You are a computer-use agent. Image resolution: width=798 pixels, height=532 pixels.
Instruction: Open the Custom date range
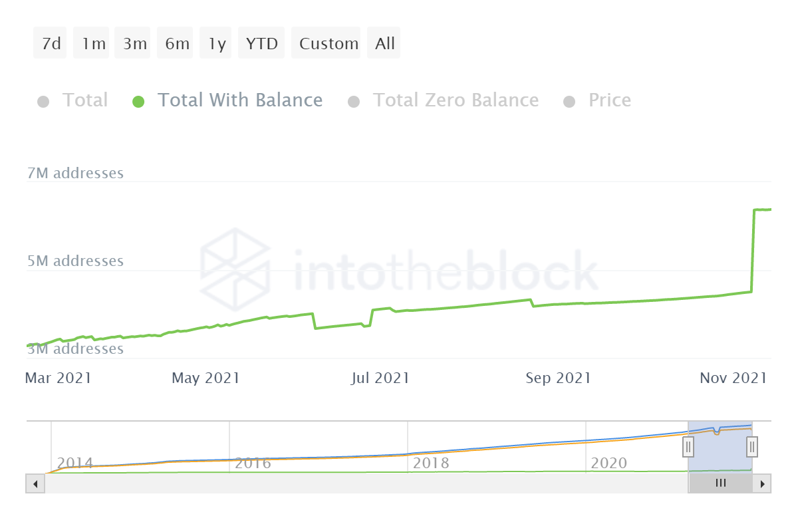[x=328, y=44]
